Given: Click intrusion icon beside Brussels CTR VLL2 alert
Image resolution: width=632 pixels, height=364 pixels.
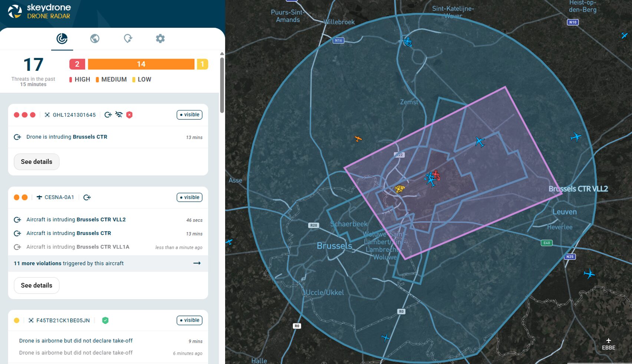Looking at the screenshot, I should point(17,220).
